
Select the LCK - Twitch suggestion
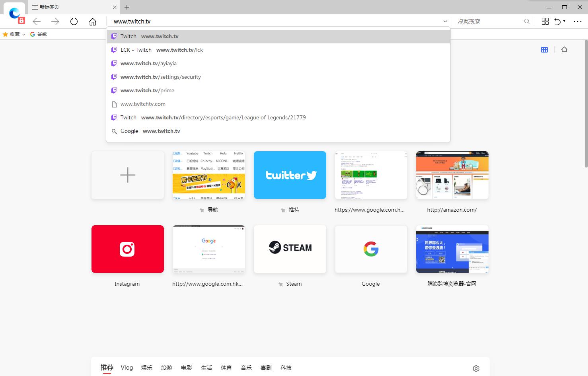click(x=278, y=50)
